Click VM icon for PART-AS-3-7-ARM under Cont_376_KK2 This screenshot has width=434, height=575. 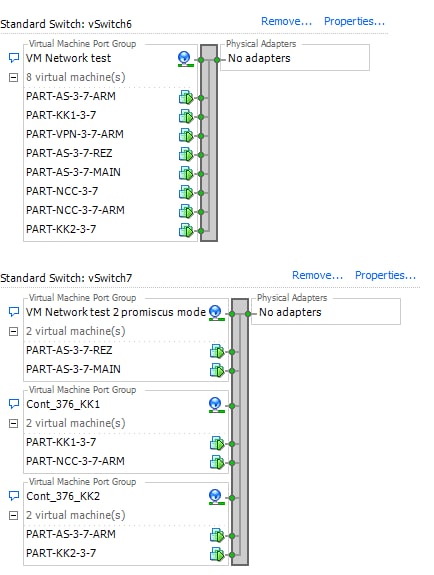[x=217, y=535]
